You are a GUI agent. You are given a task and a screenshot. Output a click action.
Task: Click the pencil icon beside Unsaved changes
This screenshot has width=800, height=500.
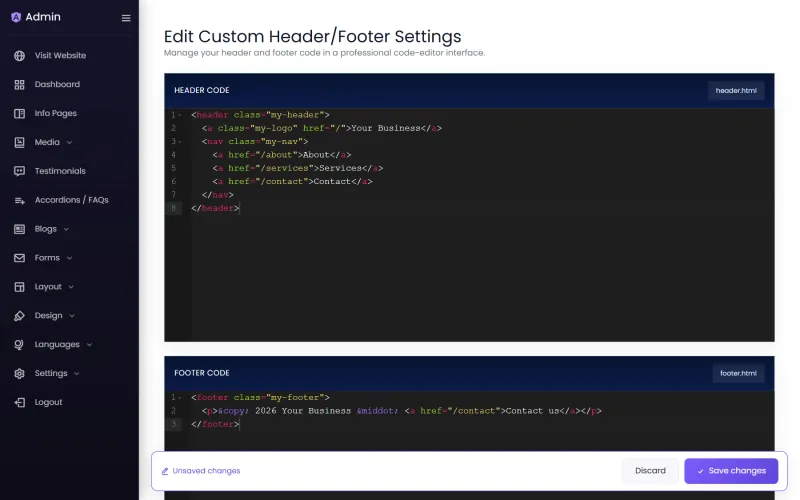(165, 471)
